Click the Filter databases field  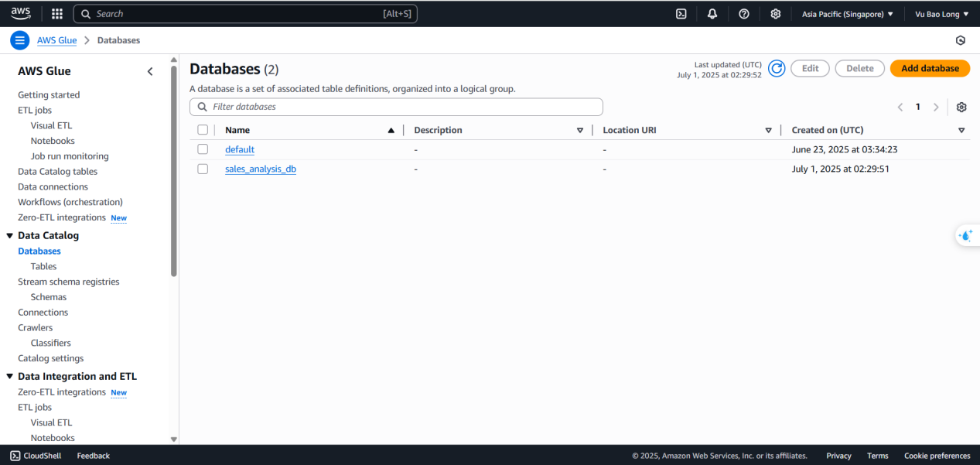tap(396, 107)
